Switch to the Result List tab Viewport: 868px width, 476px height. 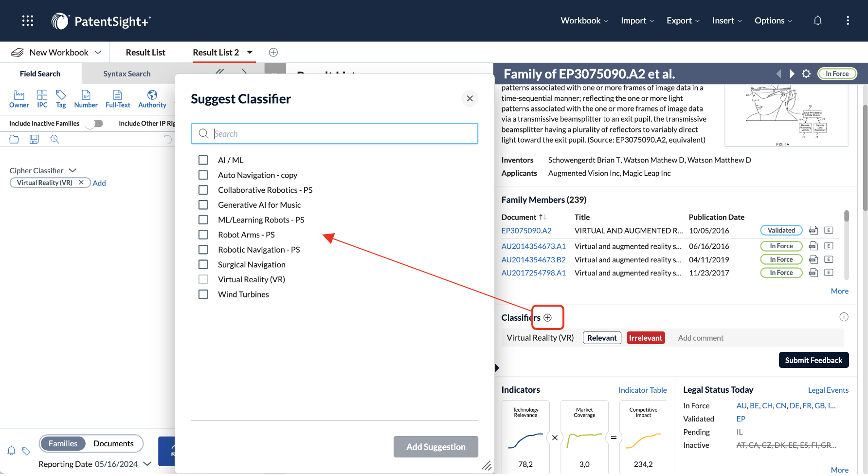tap(145, 52)
